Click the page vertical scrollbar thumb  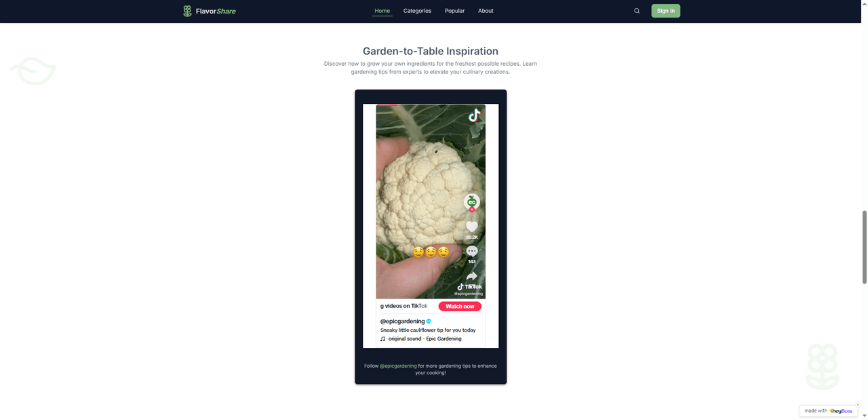click(x=864, y=247)
